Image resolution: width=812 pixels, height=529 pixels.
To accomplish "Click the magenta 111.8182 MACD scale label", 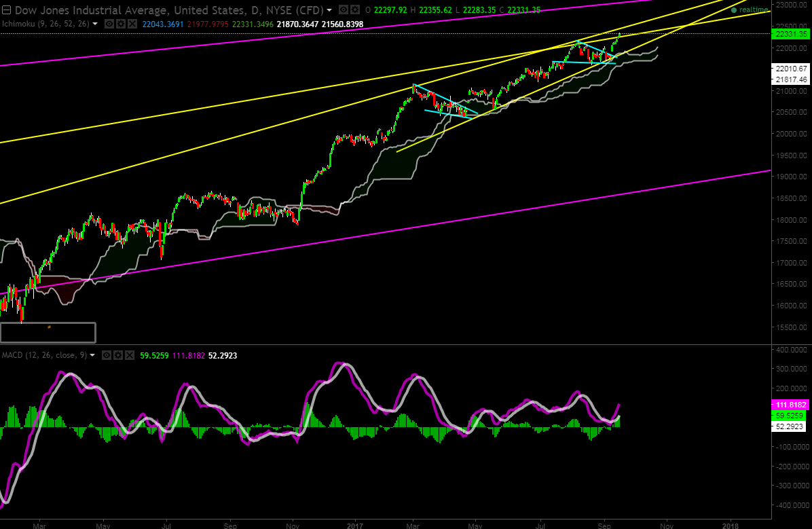I will pyautogui.click(x=789, y=405).
